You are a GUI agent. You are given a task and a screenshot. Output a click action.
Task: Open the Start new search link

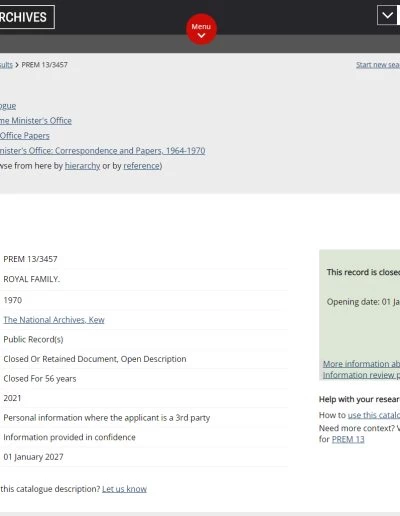(x=378, y=65)
